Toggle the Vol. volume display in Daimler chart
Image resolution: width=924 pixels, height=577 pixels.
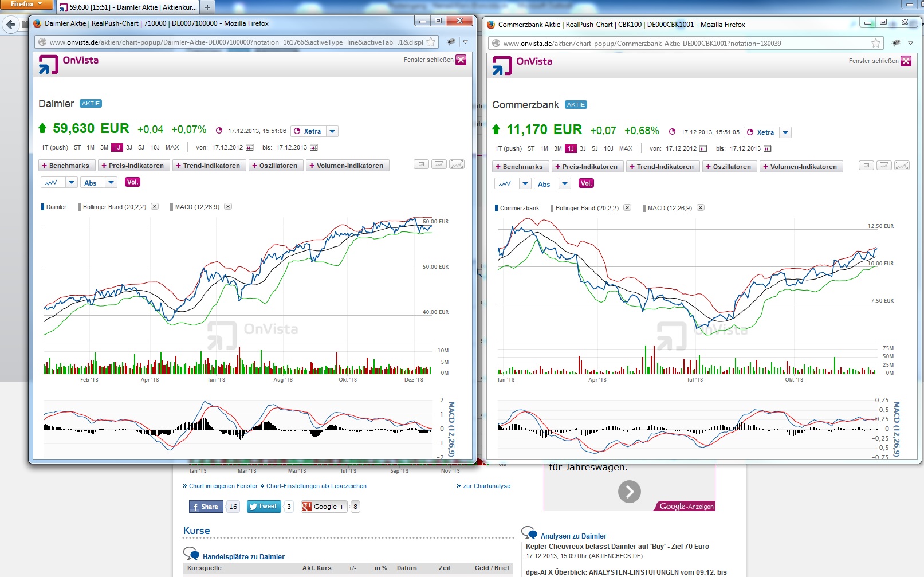(x=132, y=182)
